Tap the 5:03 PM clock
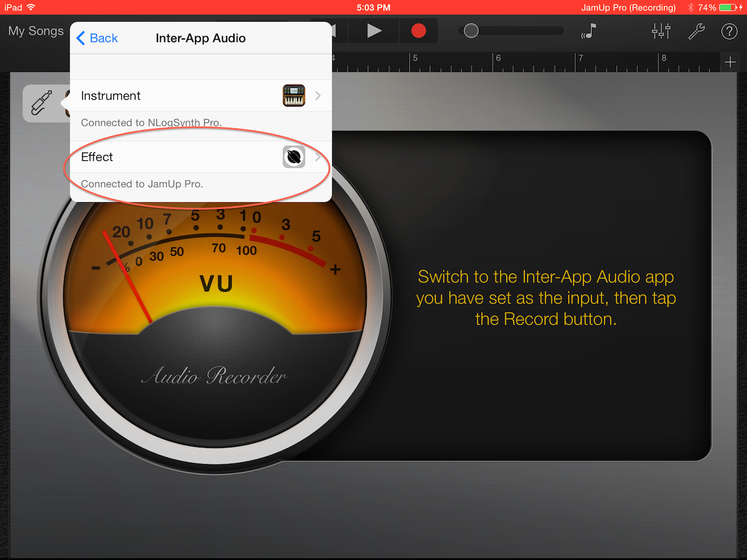This screenshot has width=747, height=560. click(373, 7)
